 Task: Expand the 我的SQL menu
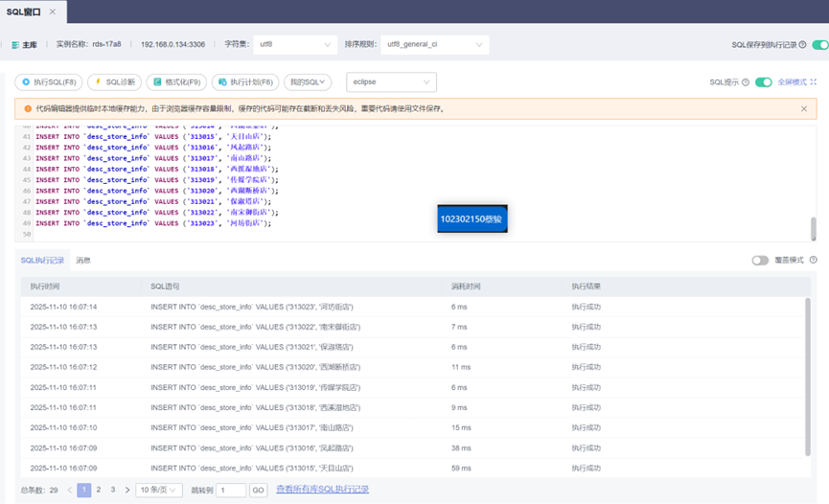[308, 82]
